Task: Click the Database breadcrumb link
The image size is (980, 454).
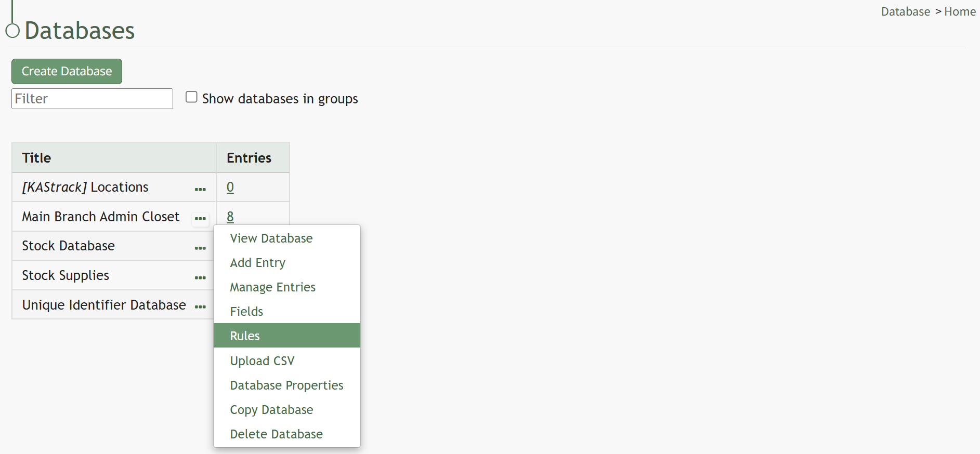Action: click(x=906, y=11)
